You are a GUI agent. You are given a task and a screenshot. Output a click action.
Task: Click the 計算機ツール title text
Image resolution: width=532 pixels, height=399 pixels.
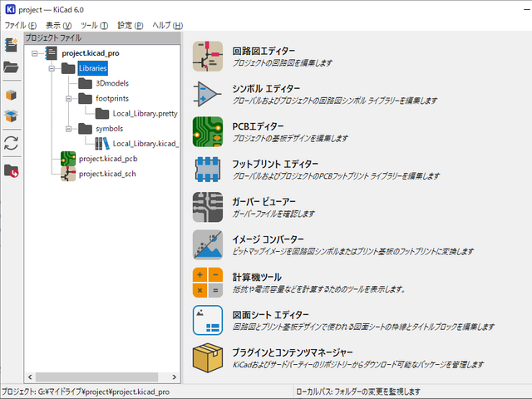[257, 277]
